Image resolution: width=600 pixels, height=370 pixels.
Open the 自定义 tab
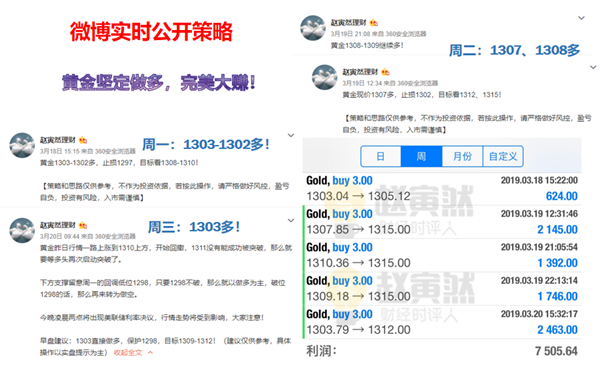(503, 156)
